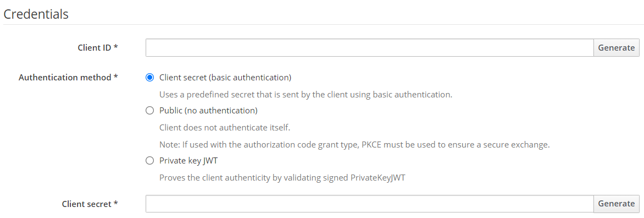Choose the Public (no authentication) radio option
The height and width of the screenshot is (218, 644).
tap(150, 111)
